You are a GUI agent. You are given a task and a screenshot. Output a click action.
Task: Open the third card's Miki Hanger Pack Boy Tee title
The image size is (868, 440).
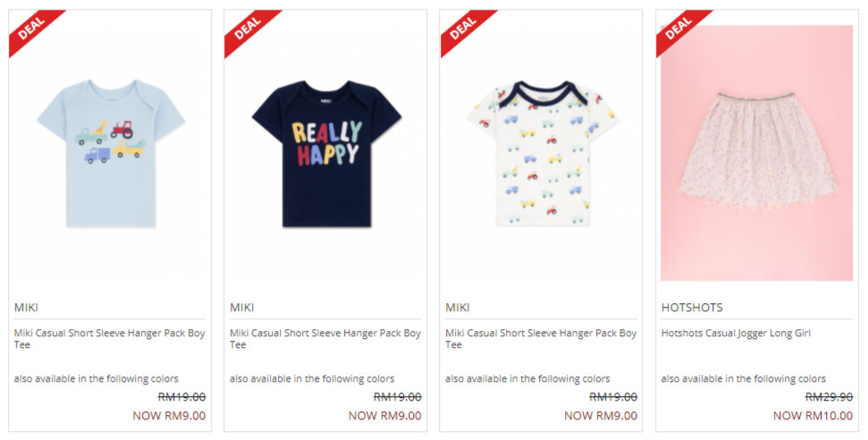(541, 339)
